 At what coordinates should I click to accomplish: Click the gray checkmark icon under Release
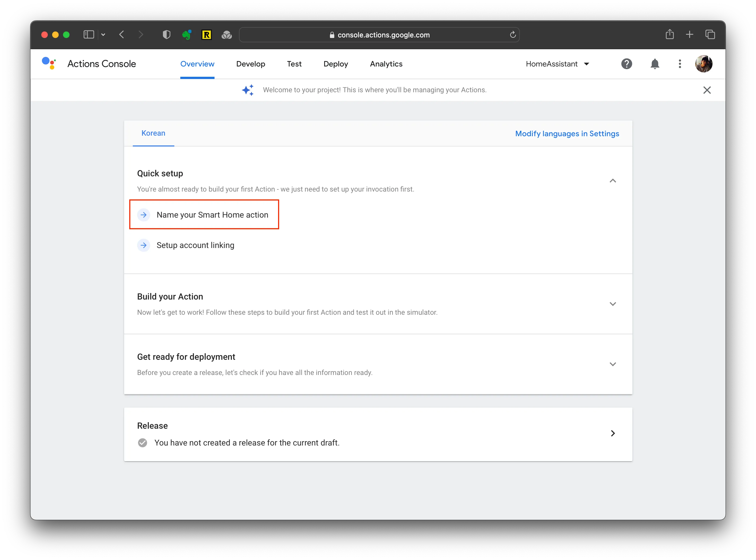point(143,443)
